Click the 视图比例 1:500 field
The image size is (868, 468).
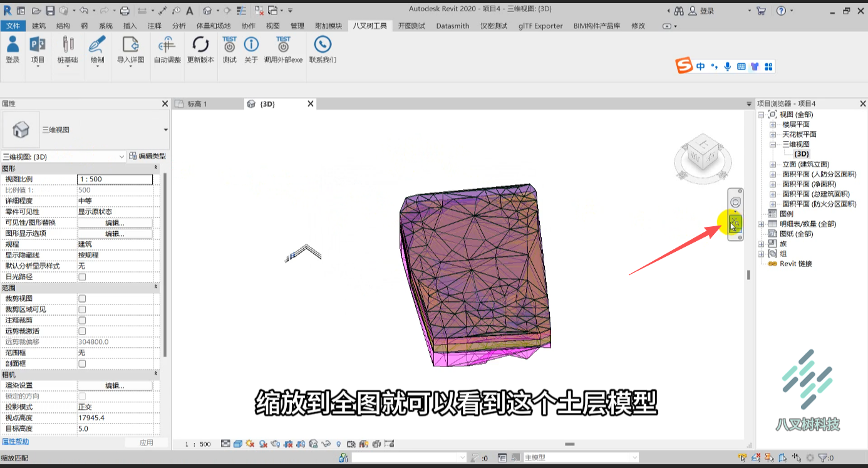coord(115,179)
